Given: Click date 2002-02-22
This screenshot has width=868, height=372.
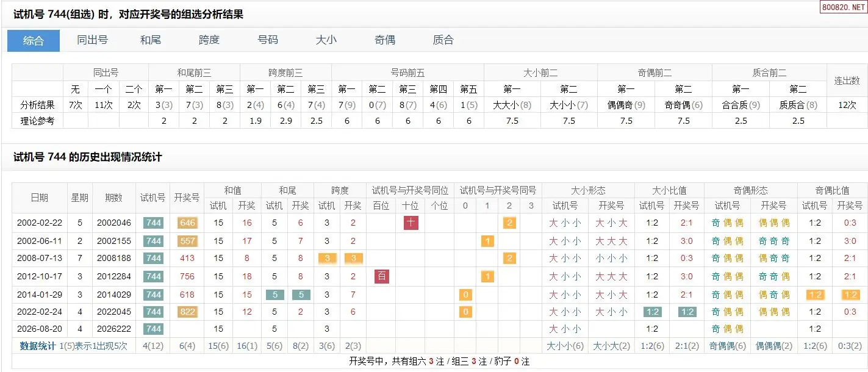Looking at the screenshot, I should [40, 223].
